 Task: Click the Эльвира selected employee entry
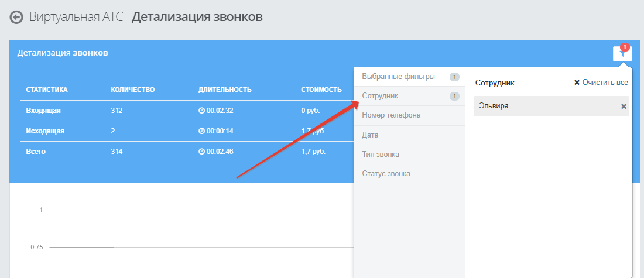[551, 107]
